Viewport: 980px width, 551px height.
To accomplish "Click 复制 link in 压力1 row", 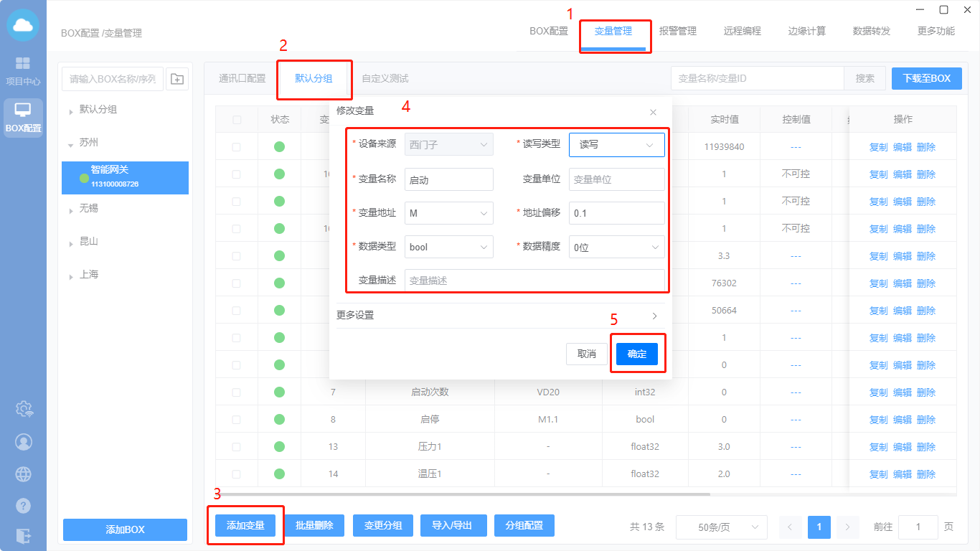I will coord(879,447).
